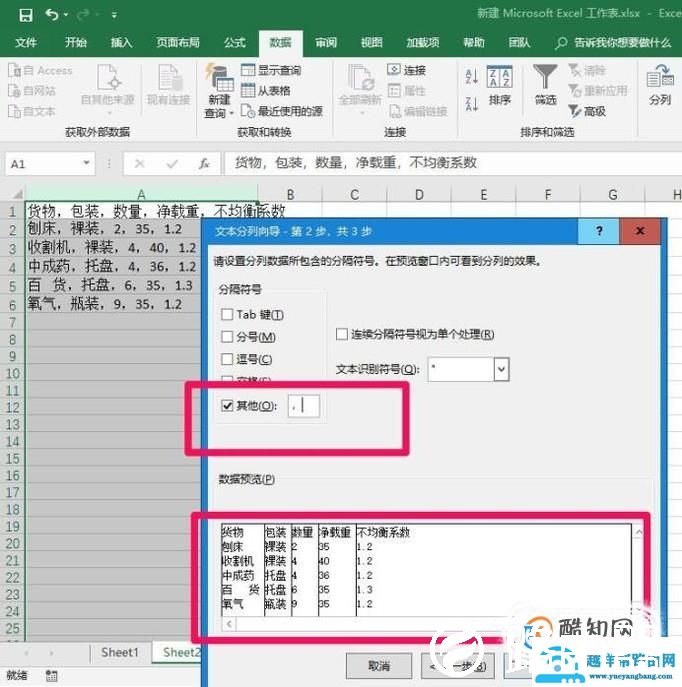This screenshot has width=682, height=687.
Task: Open the 文本识别符号 dropdown
Action: [502, 369]
